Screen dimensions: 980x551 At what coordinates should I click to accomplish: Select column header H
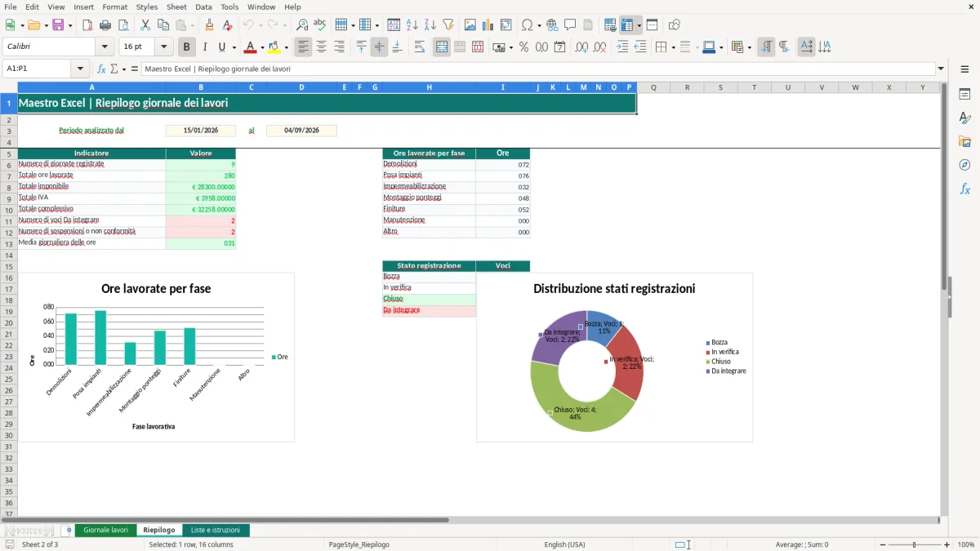[429, 87]
